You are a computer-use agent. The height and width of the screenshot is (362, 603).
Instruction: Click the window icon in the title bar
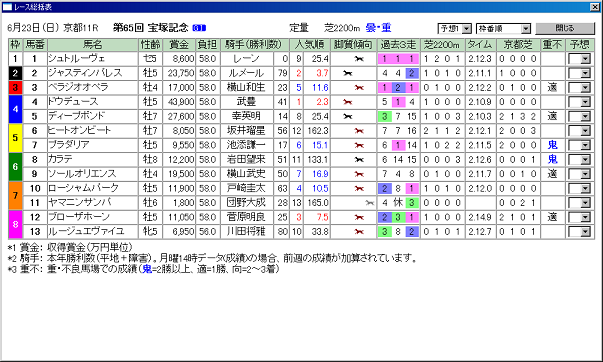click(x=7, y=7)
